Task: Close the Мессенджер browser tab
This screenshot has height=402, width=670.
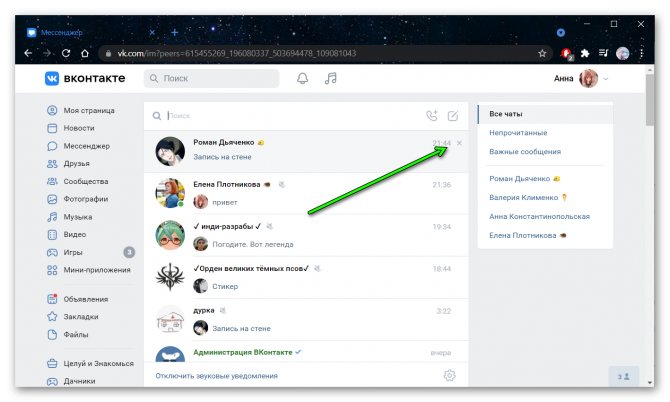Action: (x=152, y=32)
